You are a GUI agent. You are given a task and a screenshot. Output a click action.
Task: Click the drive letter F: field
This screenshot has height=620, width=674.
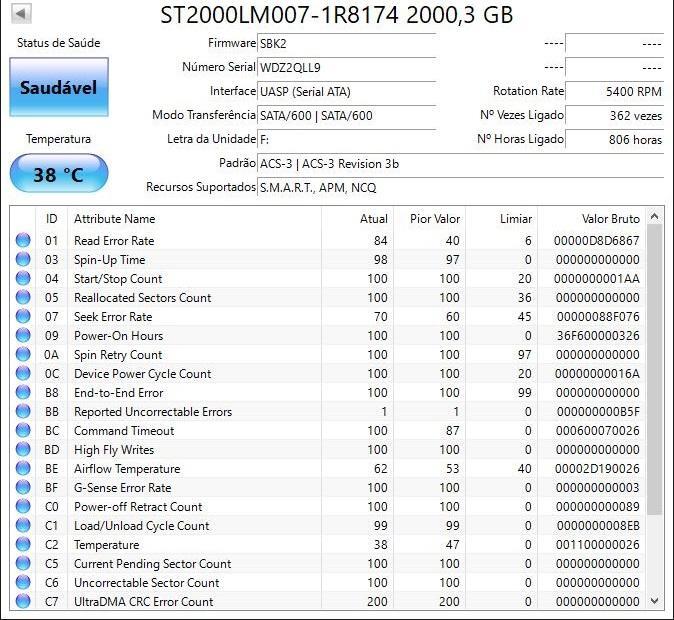[346, 139]
